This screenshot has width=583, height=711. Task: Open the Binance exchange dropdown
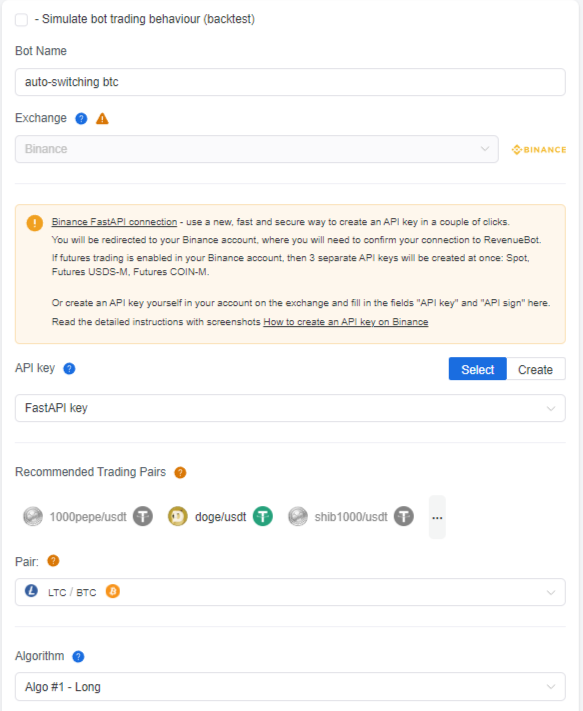click(257, 149)
